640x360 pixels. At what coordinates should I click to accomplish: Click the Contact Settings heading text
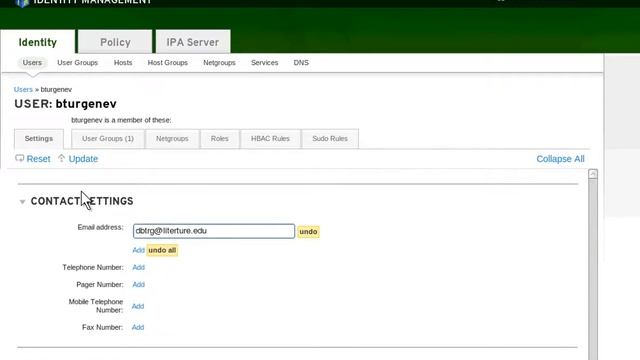click(x=82, y=201)
